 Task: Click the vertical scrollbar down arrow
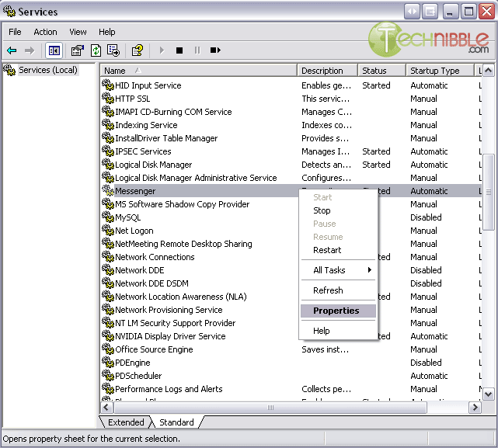click(x=489, y=394)
